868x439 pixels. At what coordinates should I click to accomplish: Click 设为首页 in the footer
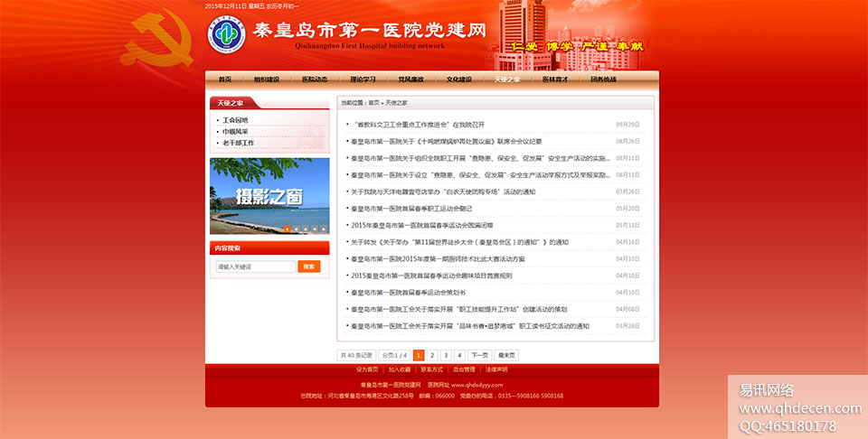tap(367, 369)
